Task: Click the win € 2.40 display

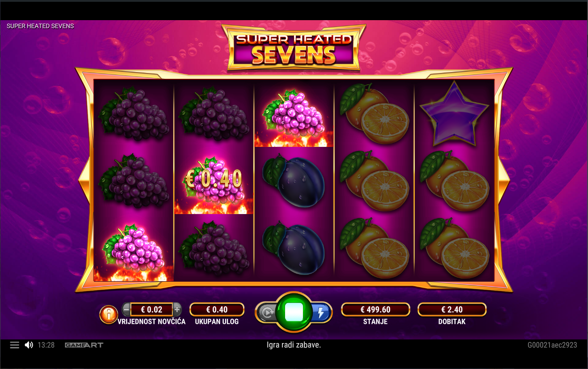Action: 452,309
